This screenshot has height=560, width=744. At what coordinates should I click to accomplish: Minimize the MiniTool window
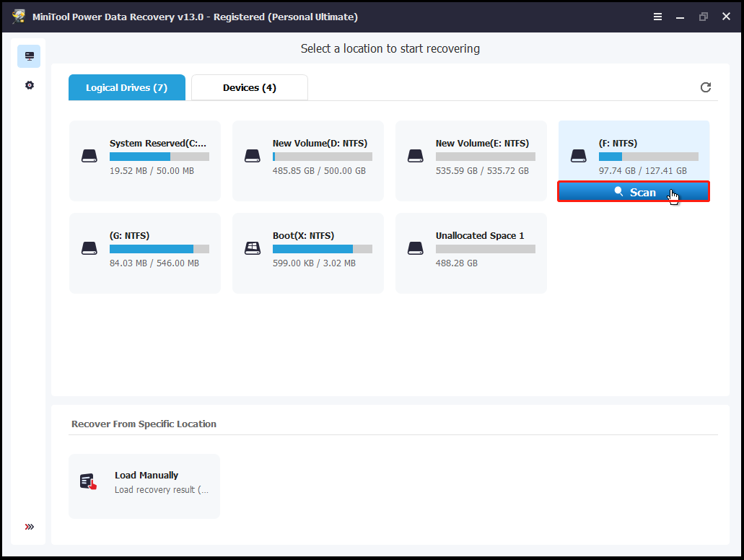click(x=680, y=17)
